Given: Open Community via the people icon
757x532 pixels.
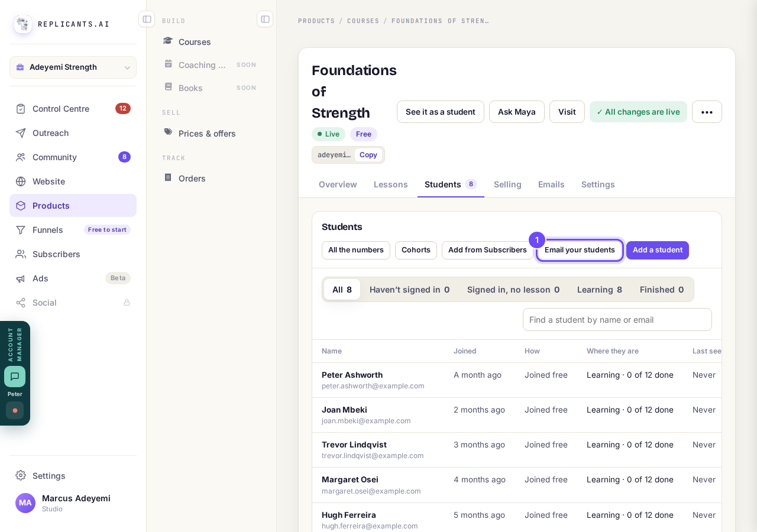Looking at the screenshot, I should coord(21,157).
